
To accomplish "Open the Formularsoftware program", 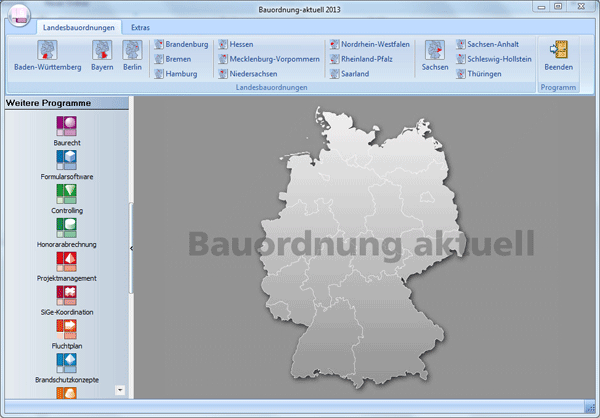I will [67, 165].
